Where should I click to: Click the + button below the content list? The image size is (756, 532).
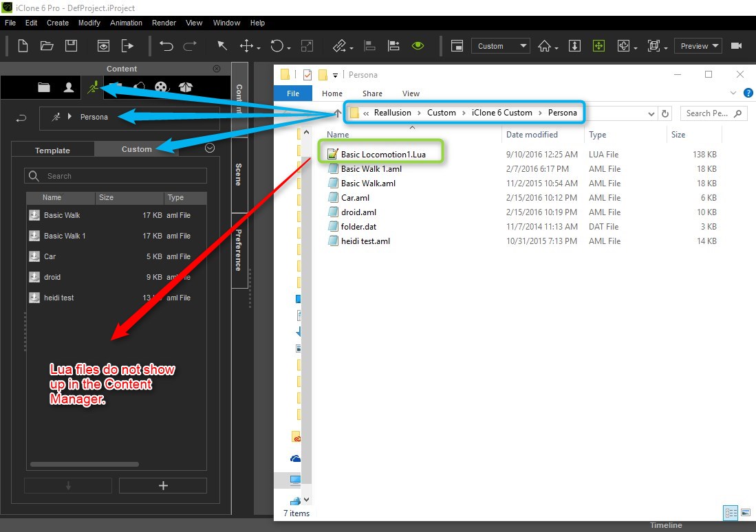click(x=163, y=485)
